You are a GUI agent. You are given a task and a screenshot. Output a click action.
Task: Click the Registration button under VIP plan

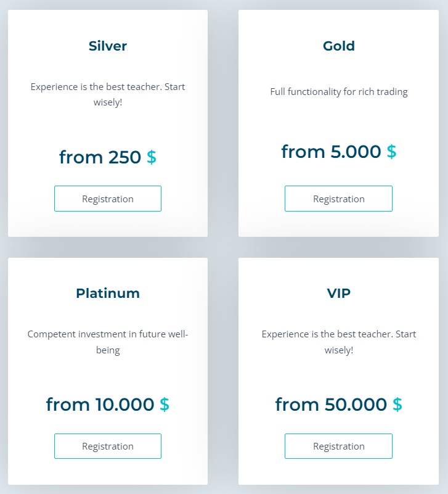[338, 446]
